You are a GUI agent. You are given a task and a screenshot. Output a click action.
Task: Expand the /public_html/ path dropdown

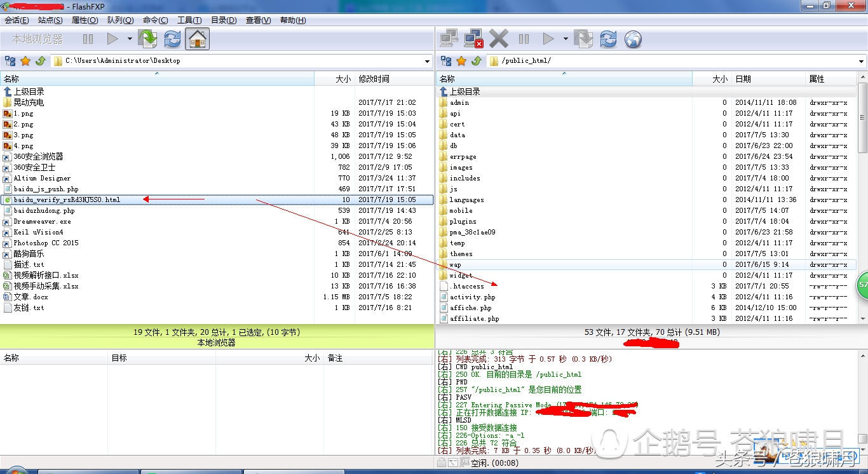862,62
